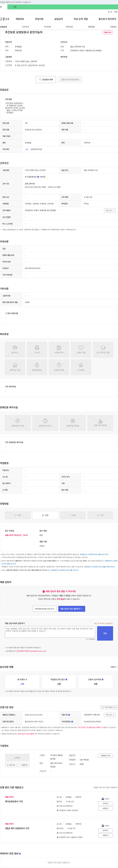
Task: Click 더보기 beside 입사지원 현황
Action: click(114, 667)
